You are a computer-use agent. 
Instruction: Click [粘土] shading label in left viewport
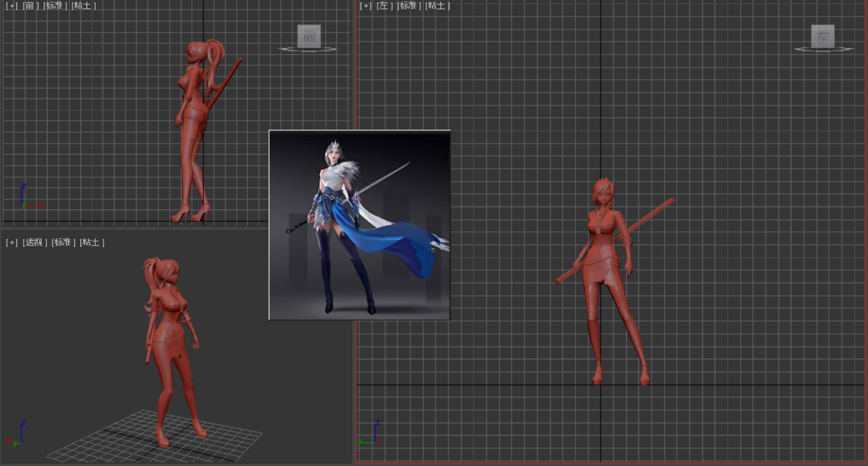point(437,5)
